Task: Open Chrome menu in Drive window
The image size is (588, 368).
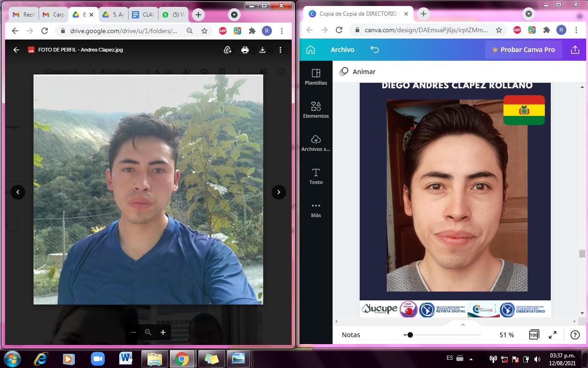Action: (282, 31)
